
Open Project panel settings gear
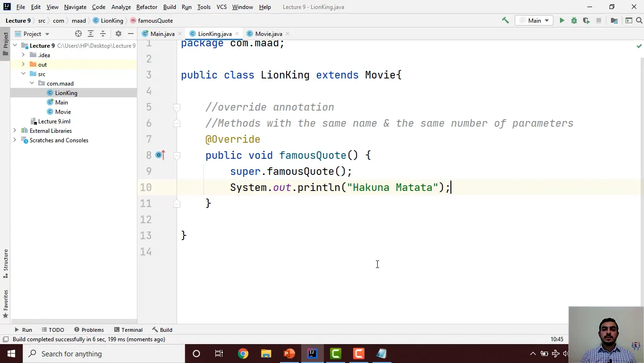coord(119,34)
